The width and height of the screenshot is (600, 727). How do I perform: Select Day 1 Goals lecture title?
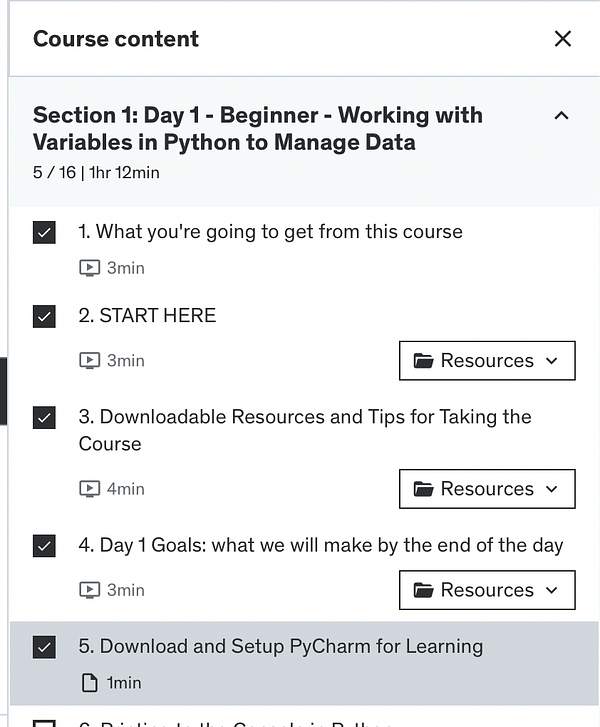coord(320,546)
